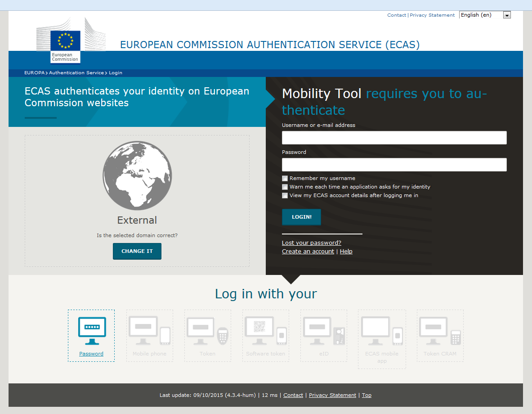
Task: Select the Password login method icon
Action: pyautogui.click(x=92, y=331)
